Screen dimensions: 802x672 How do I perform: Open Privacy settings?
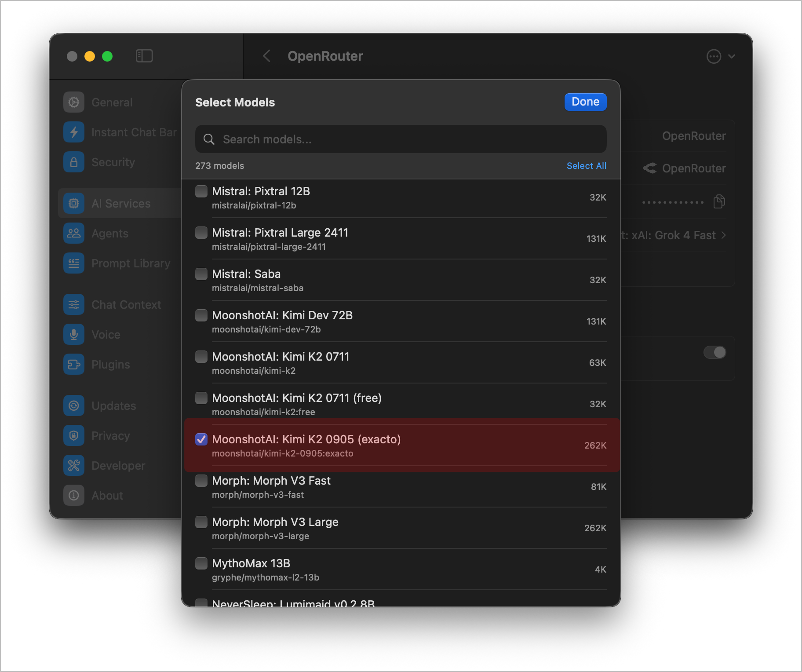pyautogui.click(x=111, y=436)
